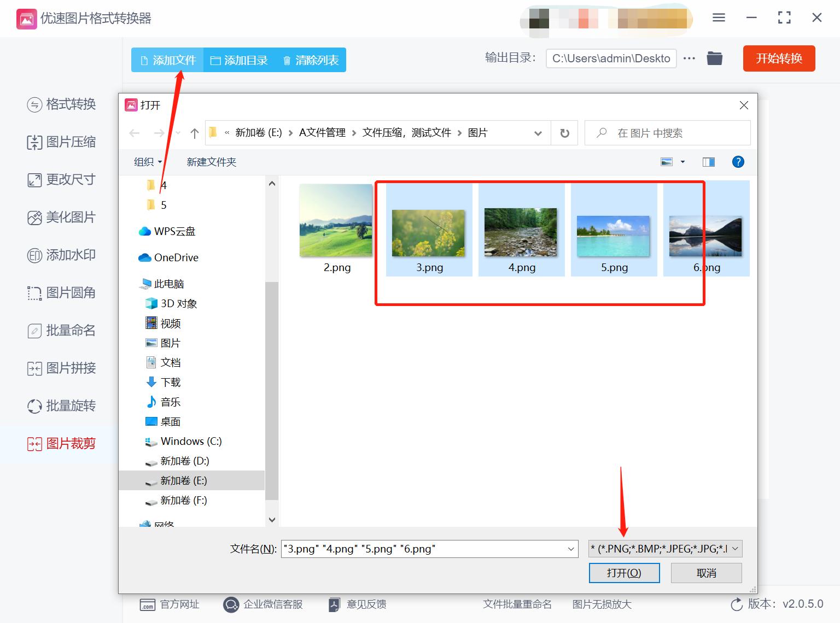This screenshot has width=840, height=623.
Task: Click the folder browse icon for output directory
Action: pos(714,58)
